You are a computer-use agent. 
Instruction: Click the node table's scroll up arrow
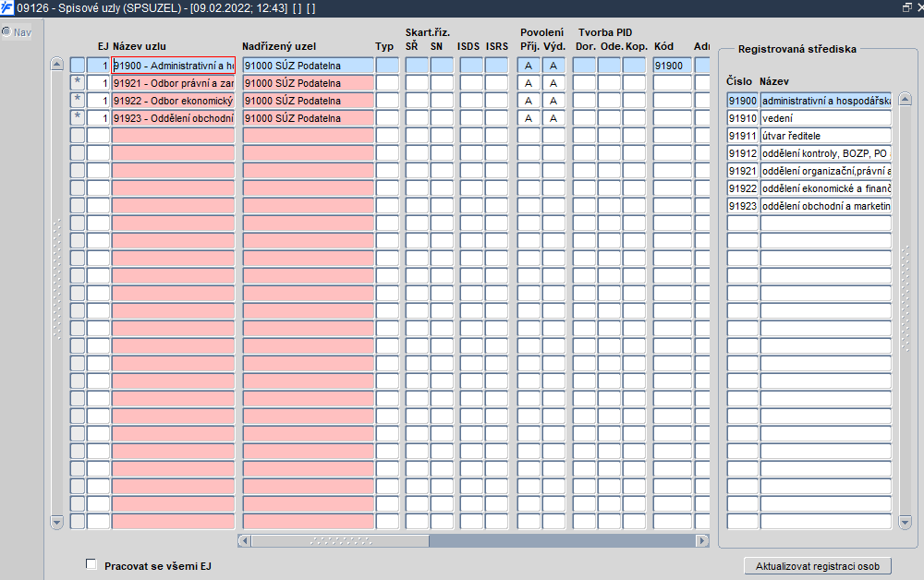[x=56, y=64]
